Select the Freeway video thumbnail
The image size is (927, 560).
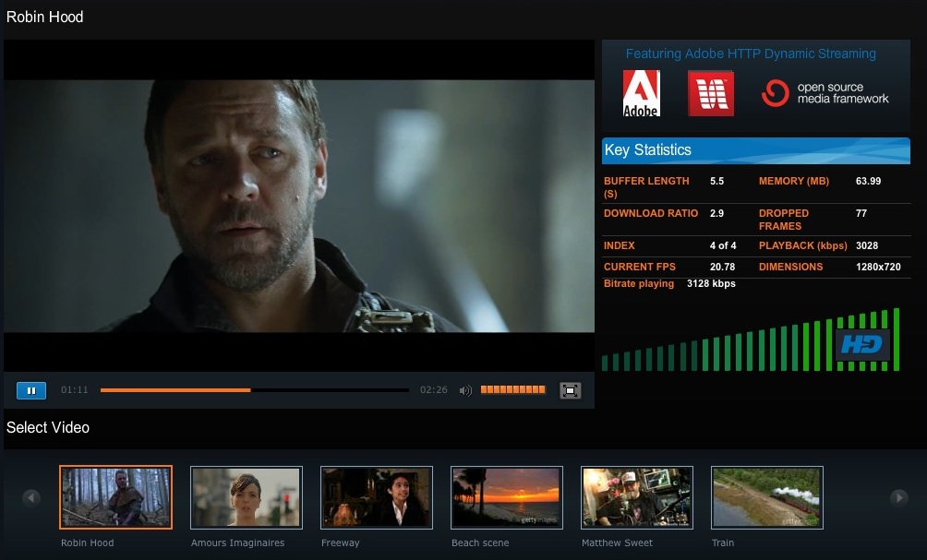point(377,497)
